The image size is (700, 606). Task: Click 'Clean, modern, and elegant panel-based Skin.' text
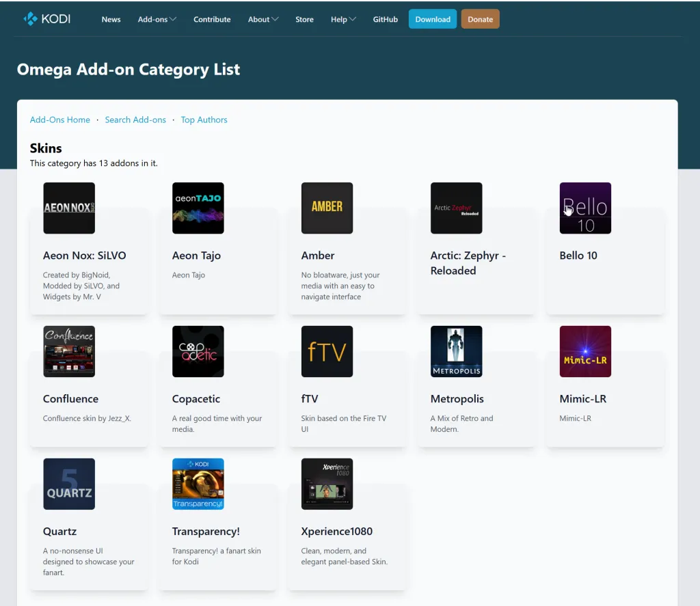click(345, 556)
